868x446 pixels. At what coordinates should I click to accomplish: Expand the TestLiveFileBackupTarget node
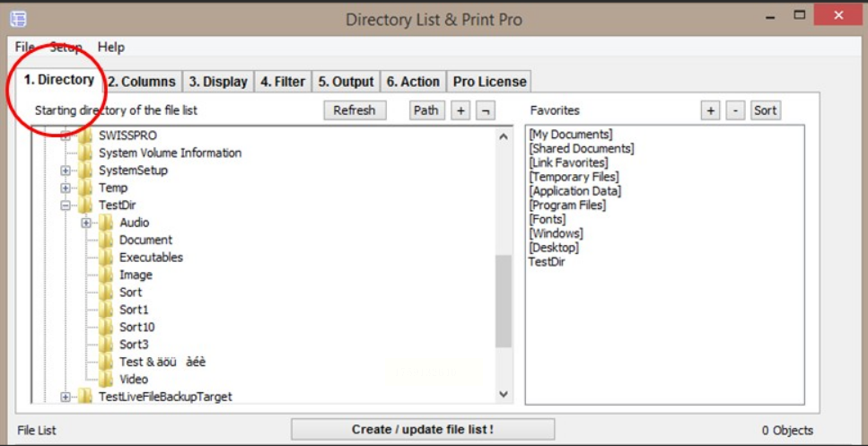click(66, 397)
